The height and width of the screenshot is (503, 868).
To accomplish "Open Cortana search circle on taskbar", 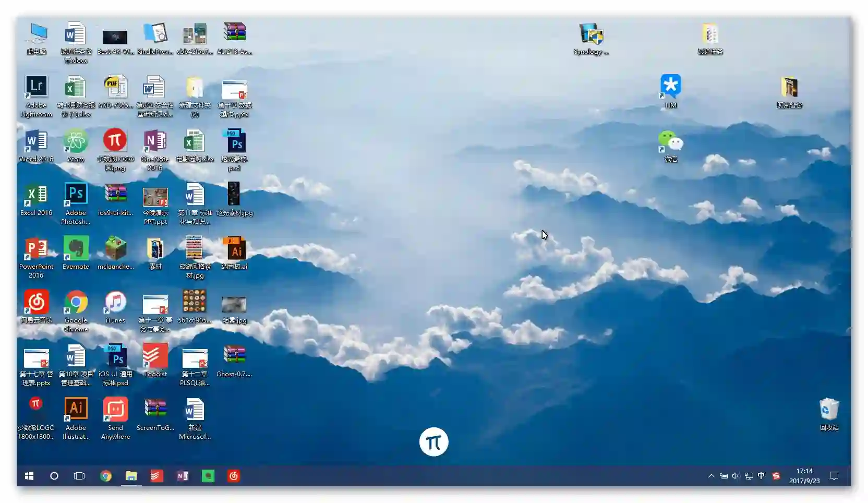I will [x=54, y=476].
